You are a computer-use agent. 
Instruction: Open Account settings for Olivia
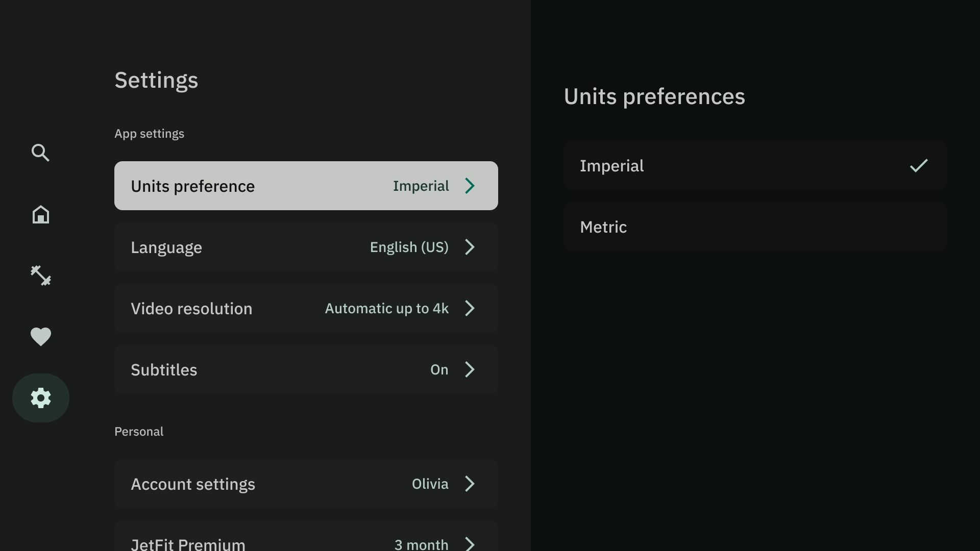pos(306,484)
